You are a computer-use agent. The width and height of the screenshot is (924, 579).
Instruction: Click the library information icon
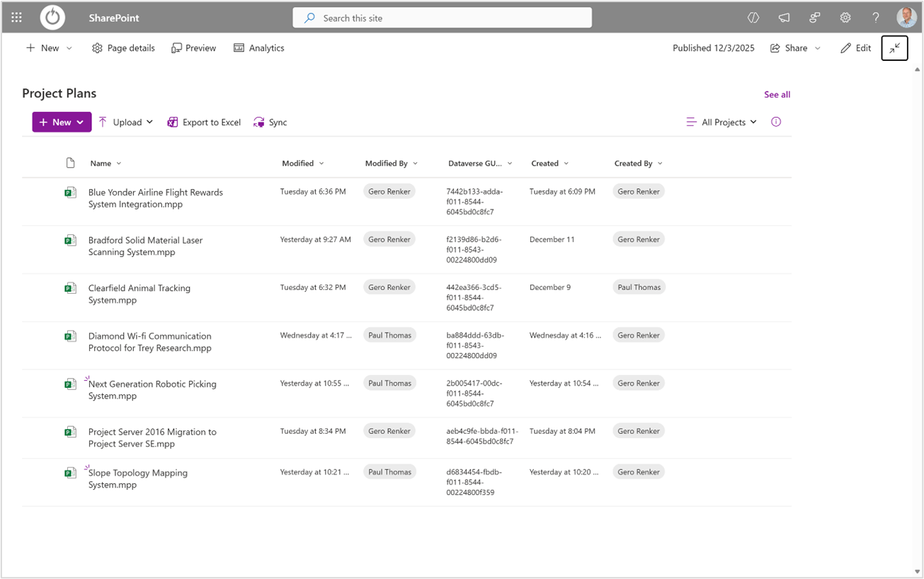[775, 122]
